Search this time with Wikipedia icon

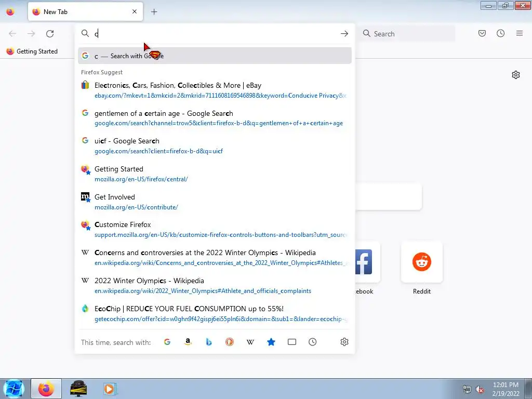(250, 342)
